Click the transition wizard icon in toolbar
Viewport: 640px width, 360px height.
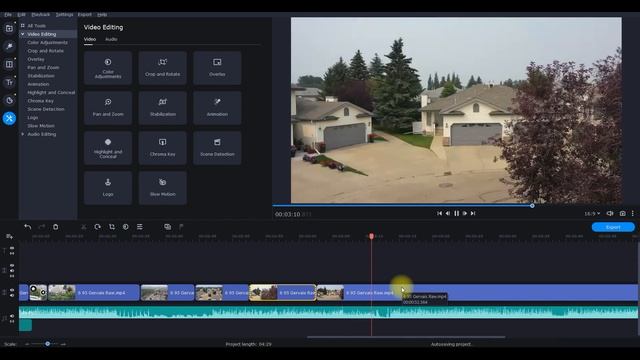[x=167, y=227]
